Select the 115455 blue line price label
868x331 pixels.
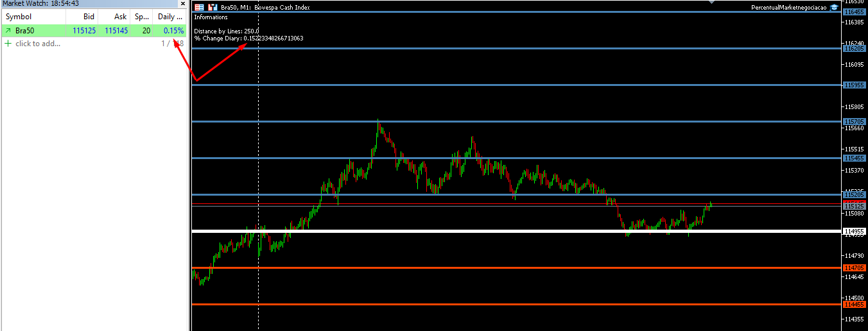[x=855, y=158]
